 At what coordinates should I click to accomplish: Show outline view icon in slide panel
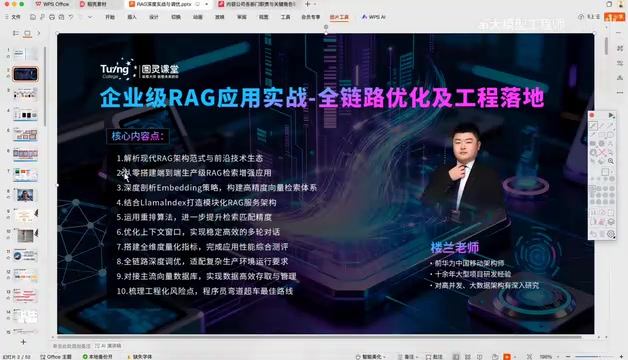point(16,33)
